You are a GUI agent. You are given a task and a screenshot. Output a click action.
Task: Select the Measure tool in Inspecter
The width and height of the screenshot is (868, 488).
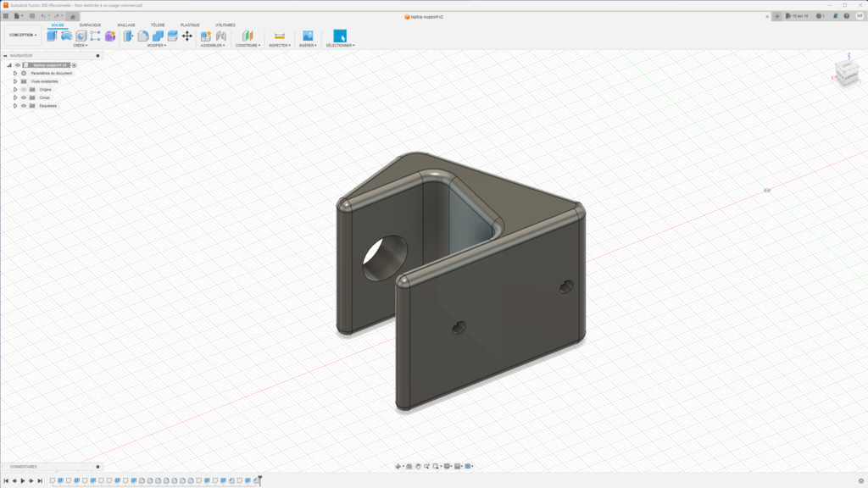click(280, 36)
